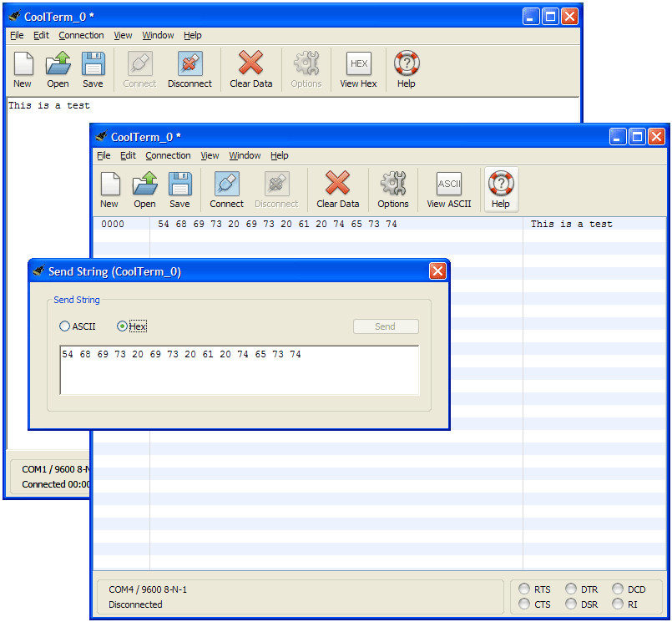Click COM4 / 9600 8-N-1 status text
672x622 pixels.
click(148, 589)
